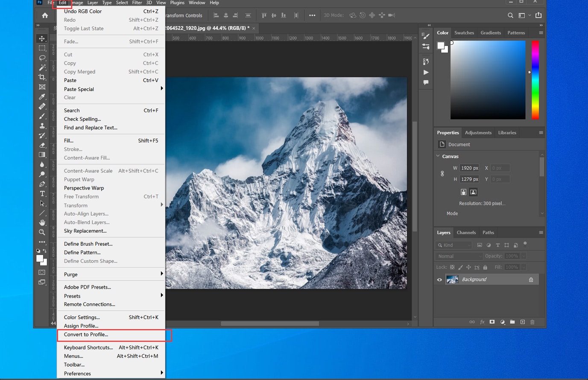The width and height of the screenshot is (588, 380).
Task: Select the Eraser tool
Action: [x=42, y=145]
